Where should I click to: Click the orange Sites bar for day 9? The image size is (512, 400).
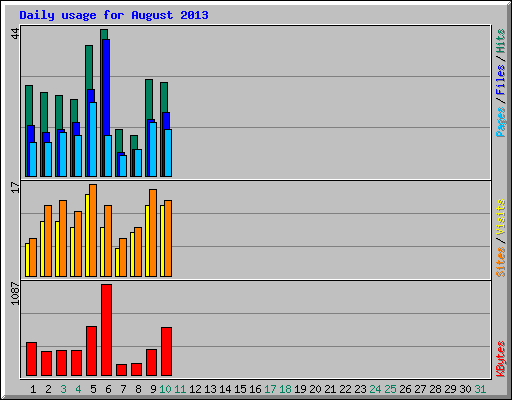153,233
